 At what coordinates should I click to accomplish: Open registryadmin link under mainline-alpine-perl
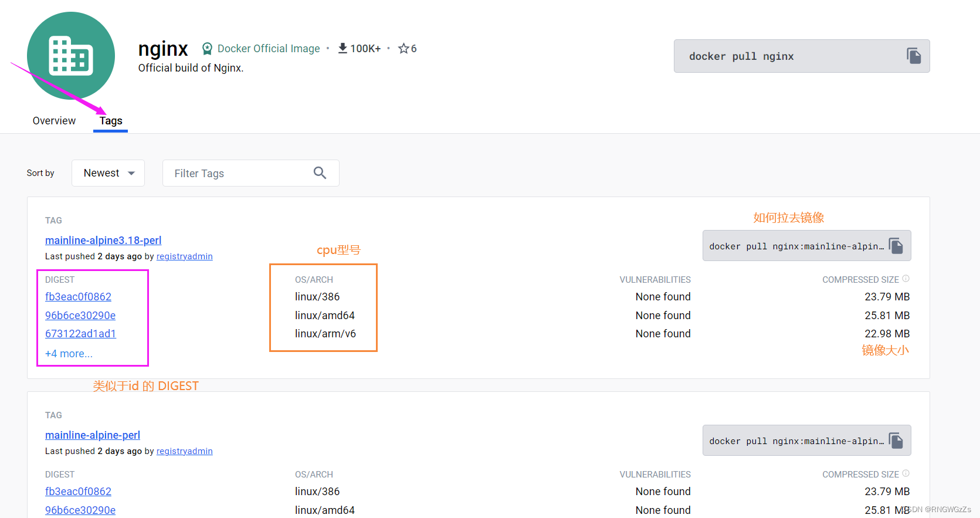click(184, 451)
